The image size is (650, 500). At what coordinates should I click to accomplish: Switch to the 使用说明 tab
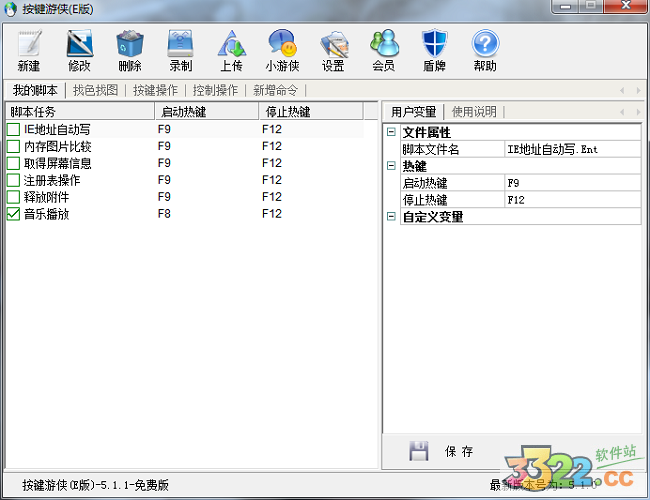pyautogui.click(x=474, y=111)
